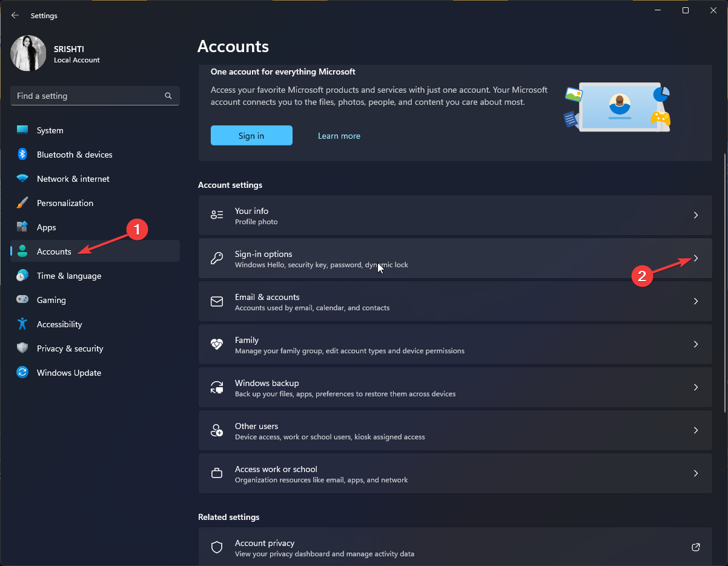Click the Family heart icon

click(217, 344)
